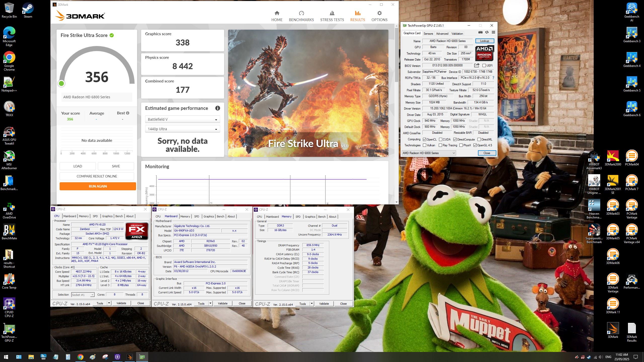Open the Battlefield V game dropdown

click(182, 119)
